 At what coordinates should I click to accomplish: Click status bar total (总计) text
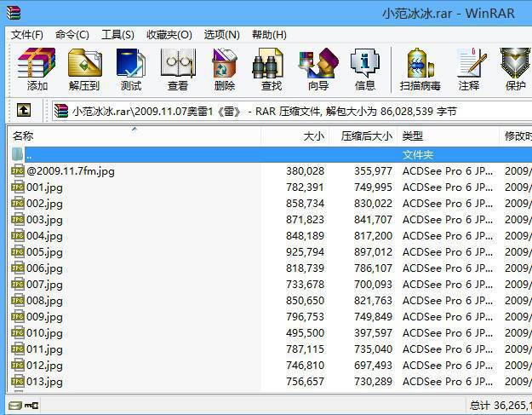[501, 405]
